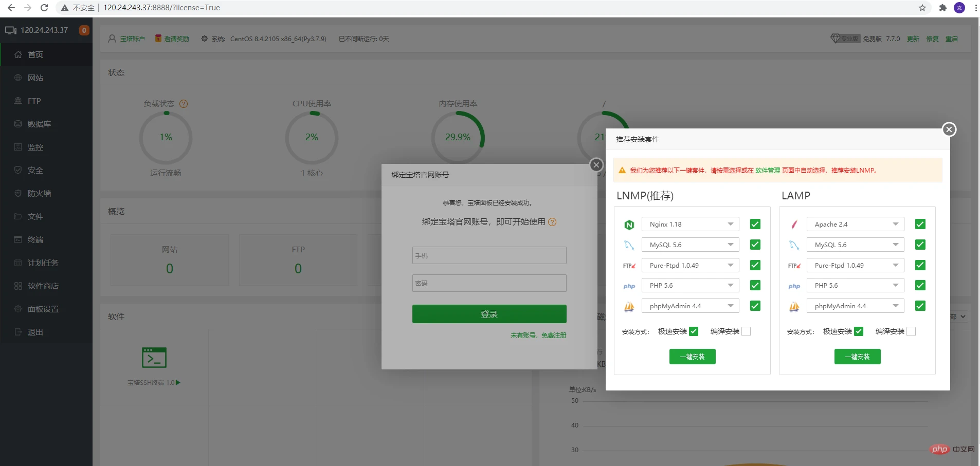Open 软件商店 in the sidebar

(46, 286)
